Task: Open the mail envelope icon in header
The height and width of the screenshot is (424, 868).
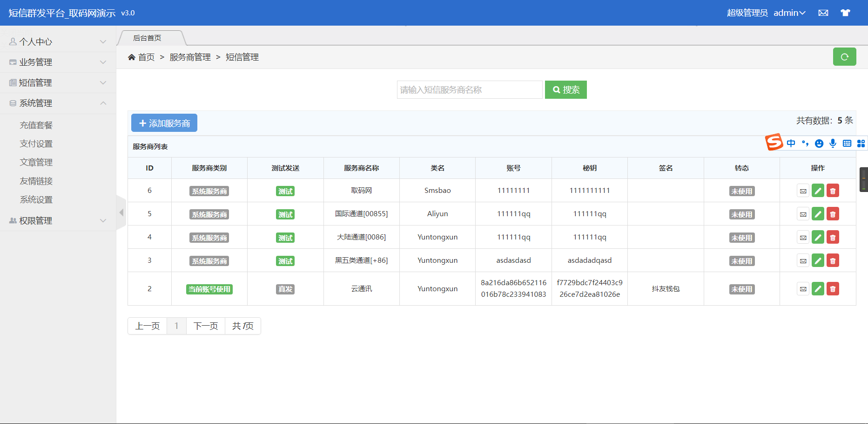Action: point(823,13)
